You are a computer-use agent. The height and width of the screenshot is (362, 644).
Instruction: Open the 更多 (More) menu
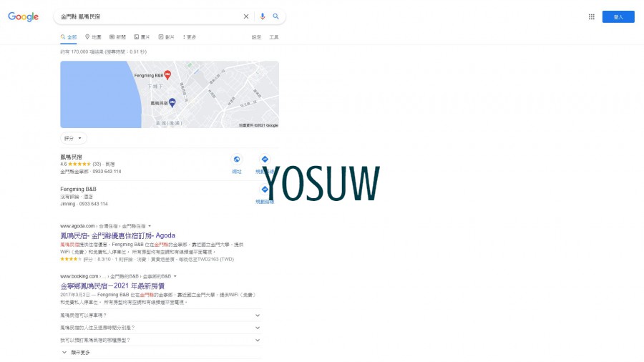190,36
